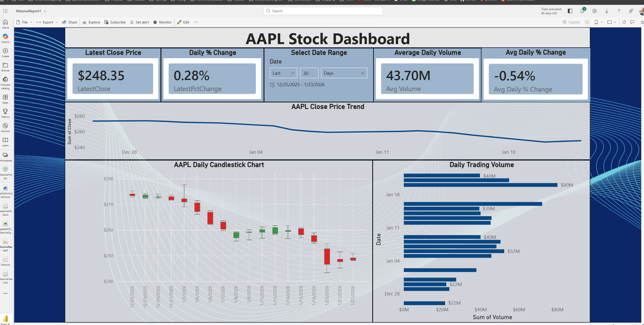Open the FlattenAAPLStock notebook
The width and height of the screenshot is (644, 325).
point(5,209)
